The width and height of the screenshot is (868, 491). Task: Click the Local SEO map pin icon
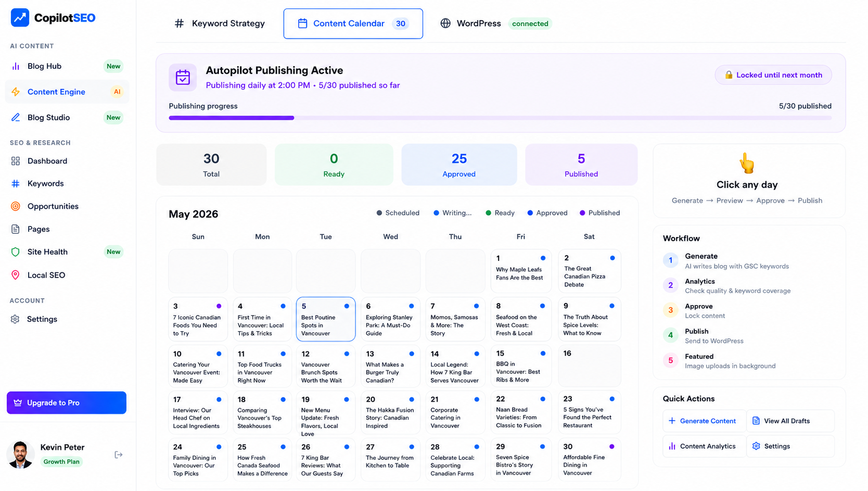(16, 275)
